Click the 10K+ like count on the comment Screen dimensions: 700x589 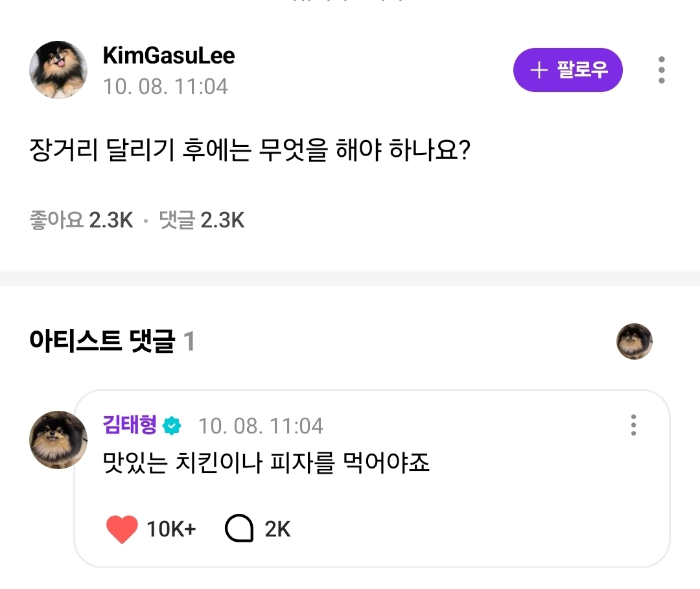(171, 529)
